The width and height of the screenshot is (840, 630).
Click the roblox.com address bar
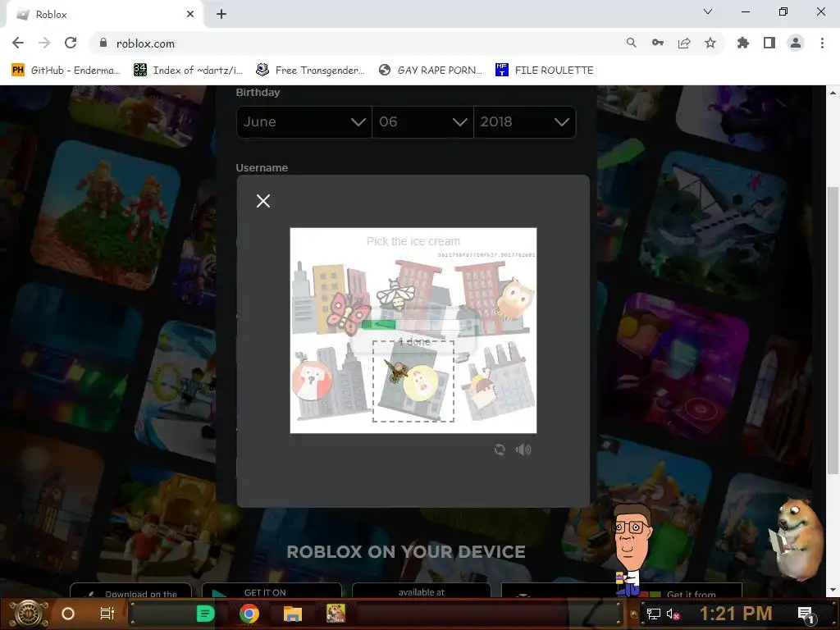point(354,43)
